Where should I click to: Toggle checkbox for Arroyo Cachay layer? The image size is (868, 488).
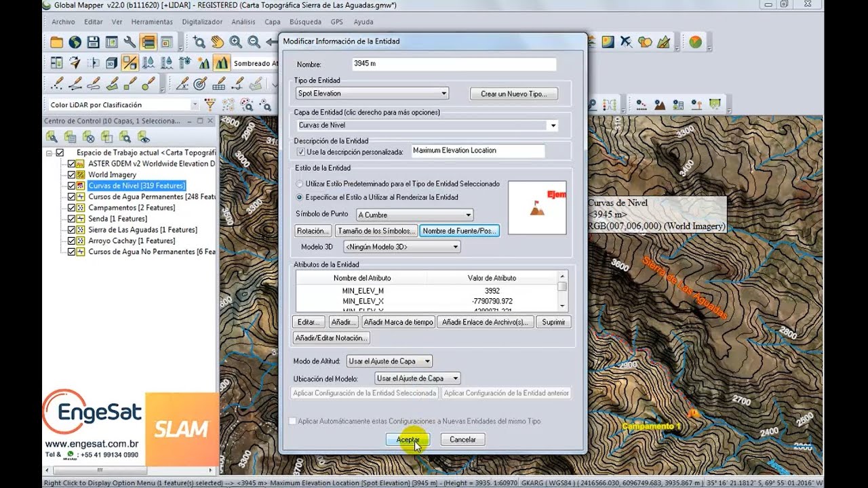[x=71, y=241]
